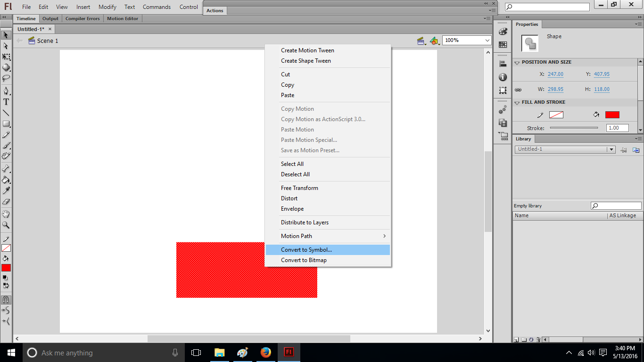Collapse the Position and Size section

point(517,62)
